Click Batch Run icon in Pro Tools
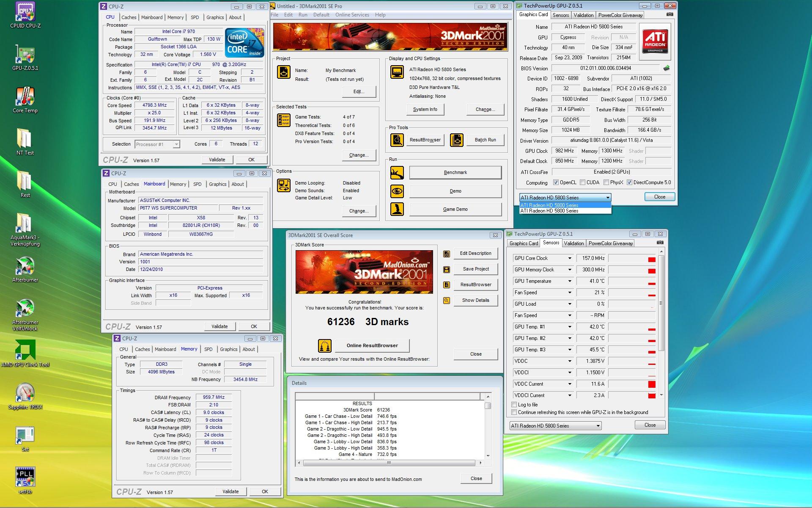 pos(457,140)
